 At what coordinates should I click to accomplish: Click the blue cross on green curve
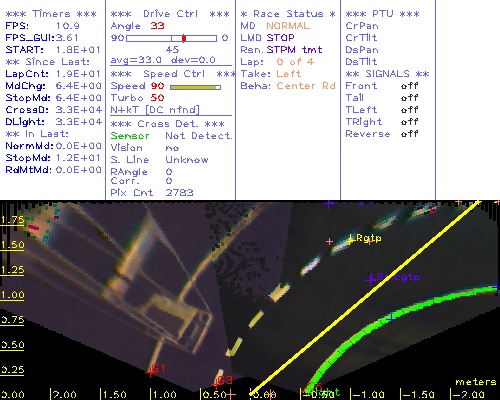tap(391, 318)
